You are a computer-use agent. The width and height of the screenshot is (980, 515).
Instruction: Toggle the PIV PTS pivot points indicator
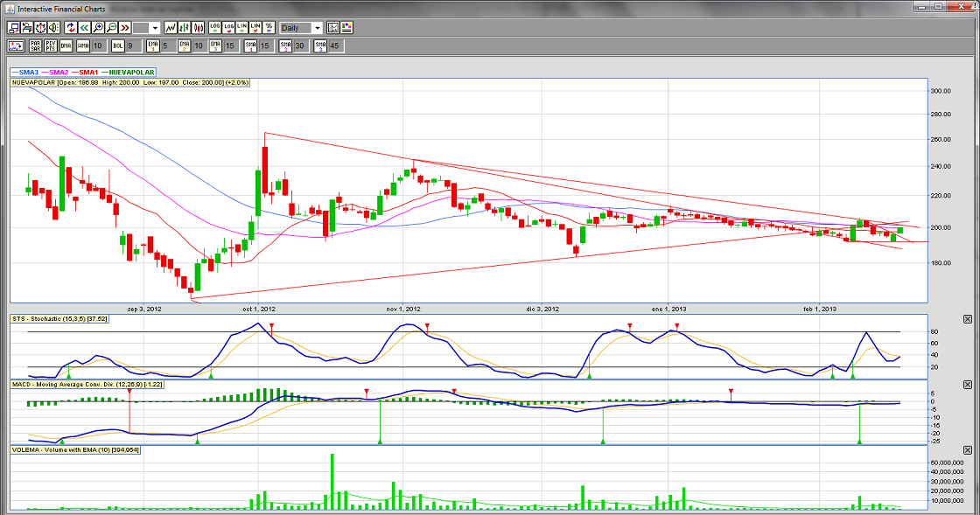tap(50, 45)
